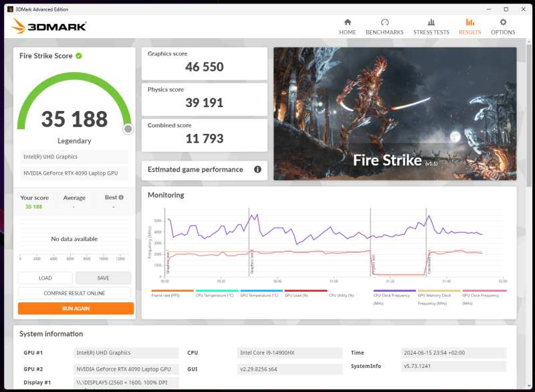Click the LOAD button

[45, 278]
